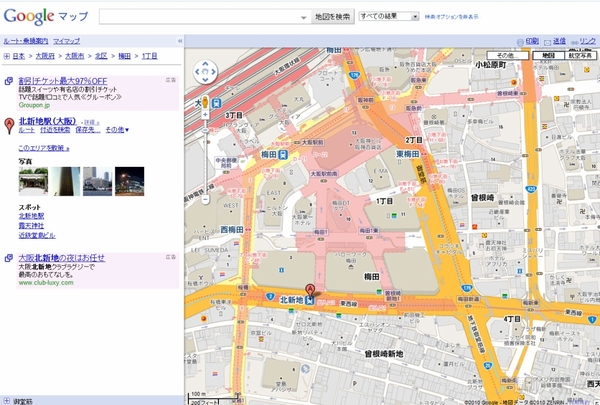Click the printer icon for 印刷

[x=520, y=42]
